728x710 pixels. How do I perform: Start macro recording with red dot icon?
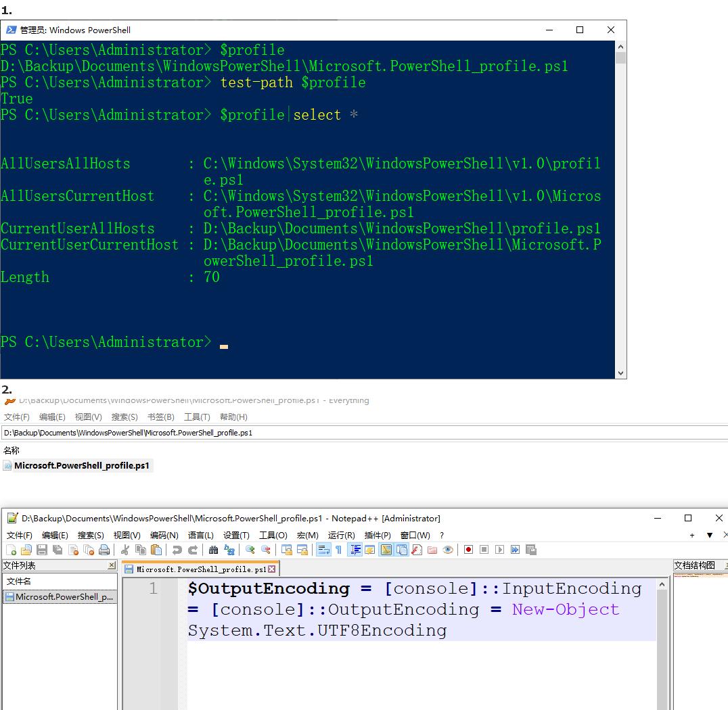468,550
